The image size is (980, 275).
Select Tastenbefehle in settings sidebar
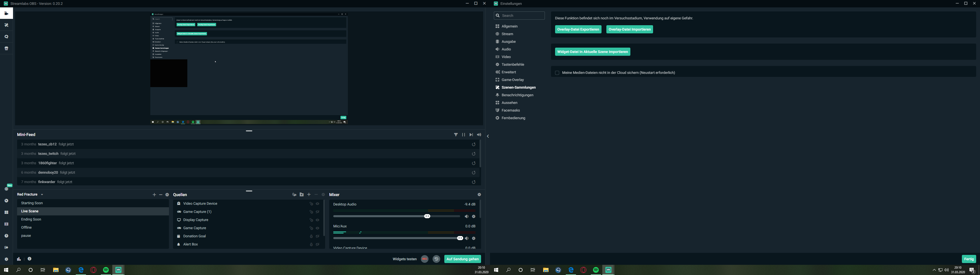coord(512,65)
